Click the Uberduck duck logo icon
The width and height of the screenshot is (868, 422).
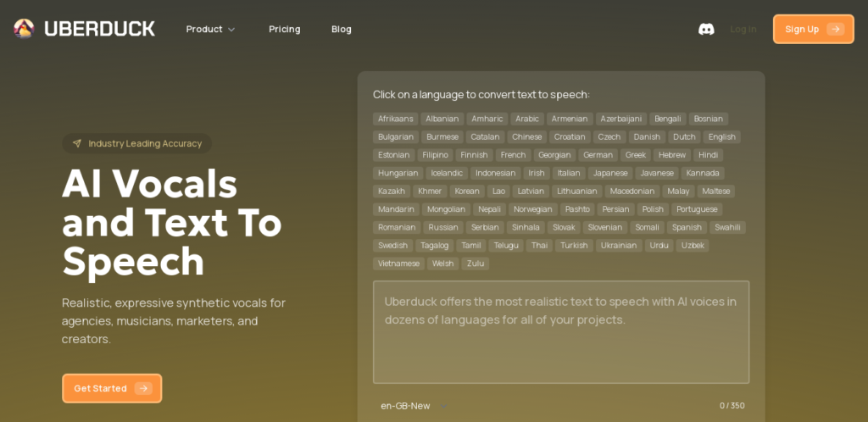pos(25,29)
